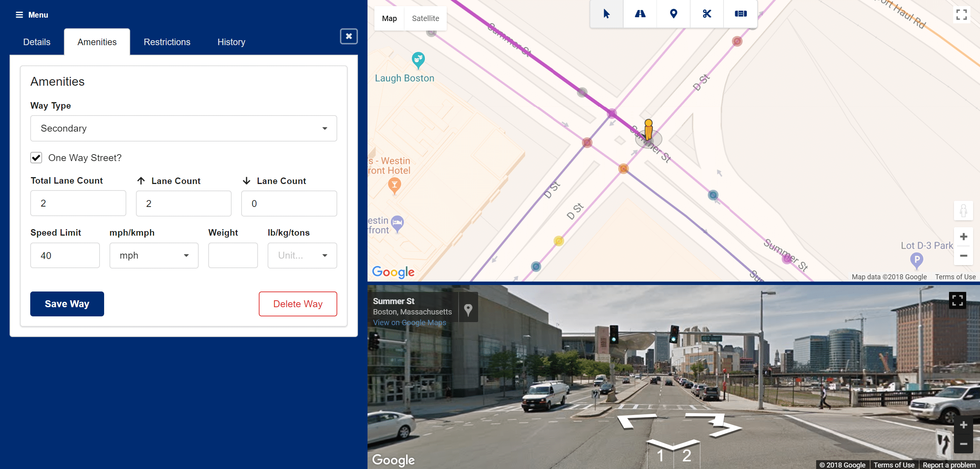The height and width of the screenshot is (469, 980).
Task: Click the Delete Way button
Action: click(297, 303)
